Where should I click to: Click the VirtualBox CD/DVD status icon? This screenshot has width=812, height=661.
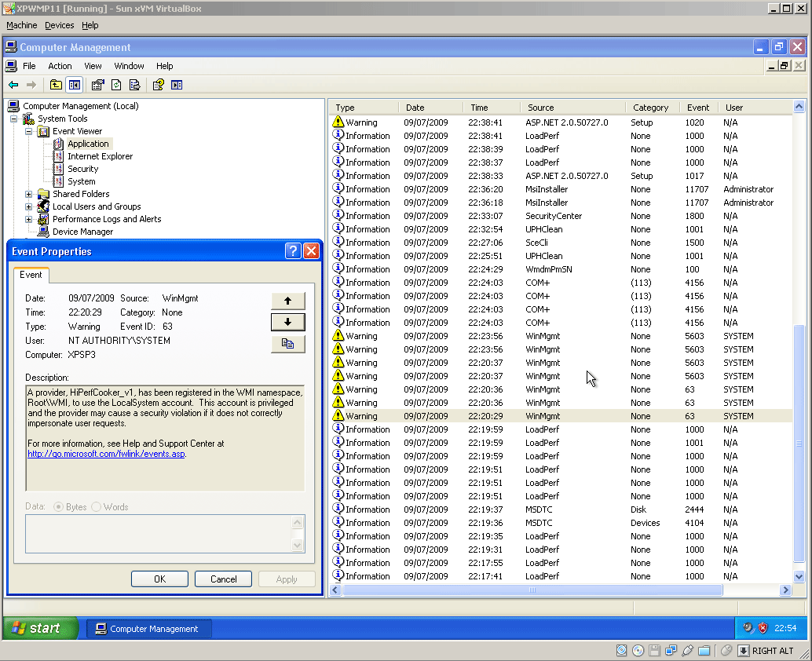[x=638, y=651]
